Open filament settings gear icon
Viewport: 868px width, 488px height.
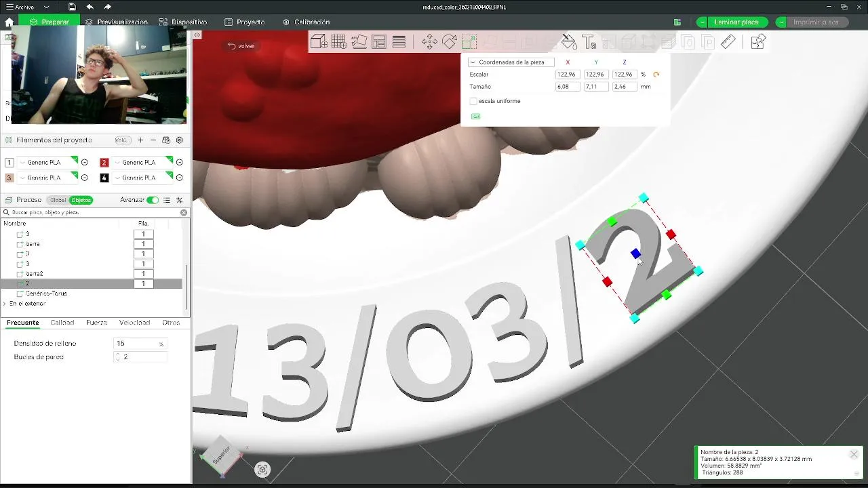pyautogui.click(x=180, y=140)
